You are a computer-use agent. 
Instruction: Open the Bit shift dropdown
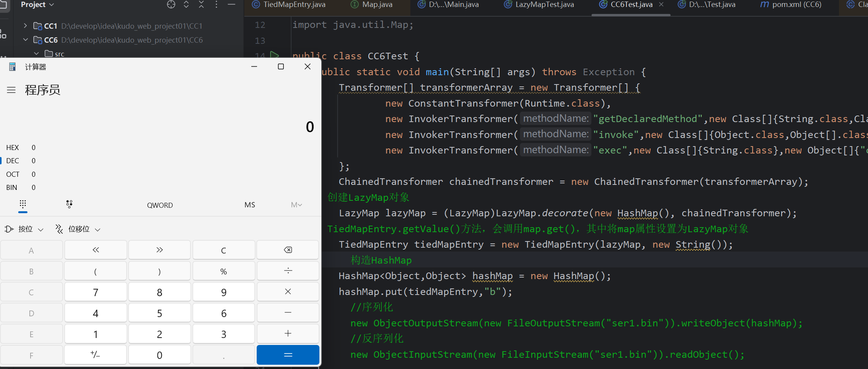(78, 229)
